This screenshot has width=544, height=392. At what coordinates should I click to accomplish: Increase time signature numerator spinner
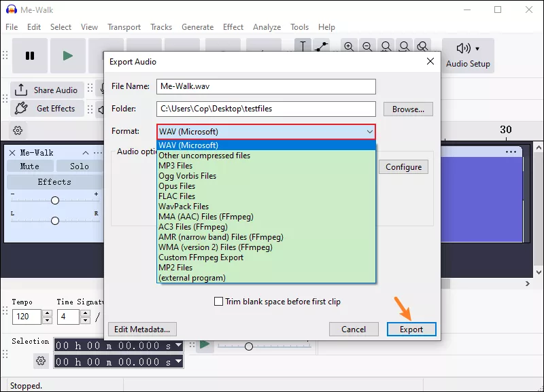tap(86, 313)
